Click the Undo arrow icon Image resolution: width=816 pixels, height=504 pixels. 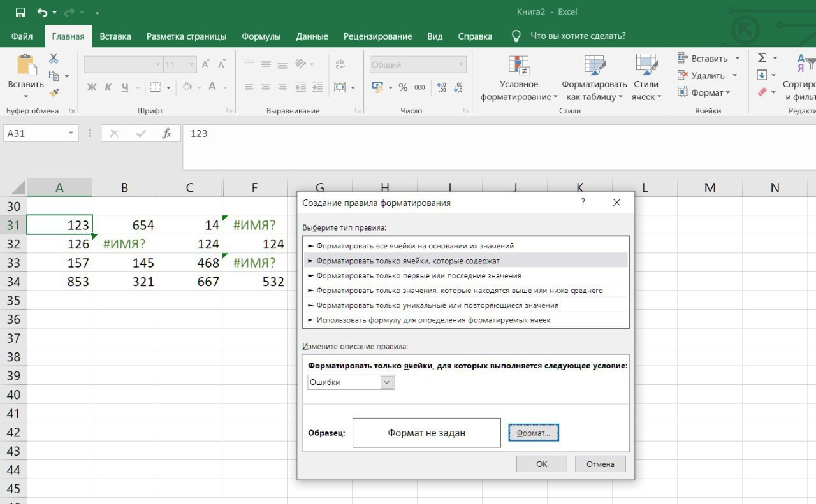click(x=42, y=12)
